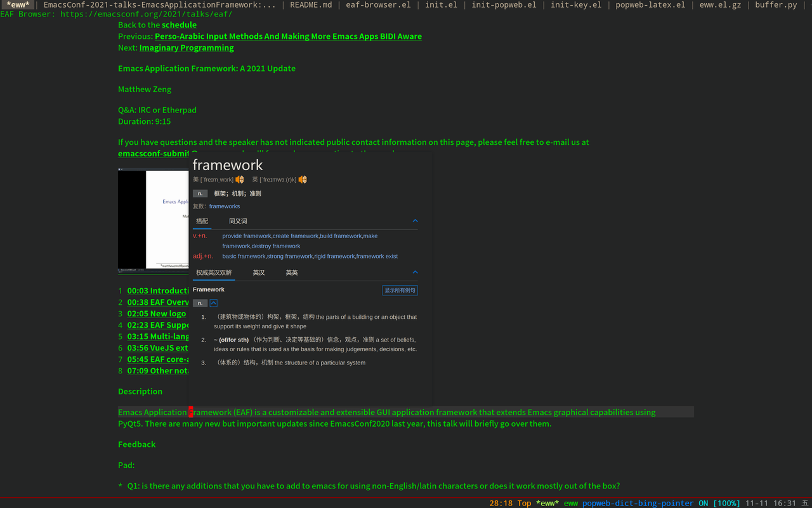The image size is (812, 508).
Task: Open the plural form 'frameworks' link
Action: [x=225, y=206]
